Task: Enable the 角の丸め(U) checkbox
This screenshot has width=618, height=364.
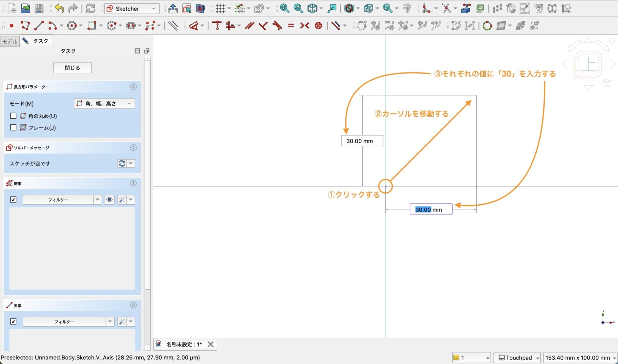Action: [x=13, y=116]
